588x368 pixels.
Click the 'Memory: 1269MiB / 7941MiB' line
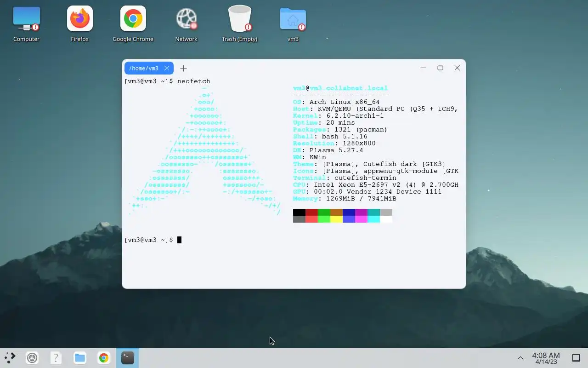pyautogui.click(x=345, y=199)
